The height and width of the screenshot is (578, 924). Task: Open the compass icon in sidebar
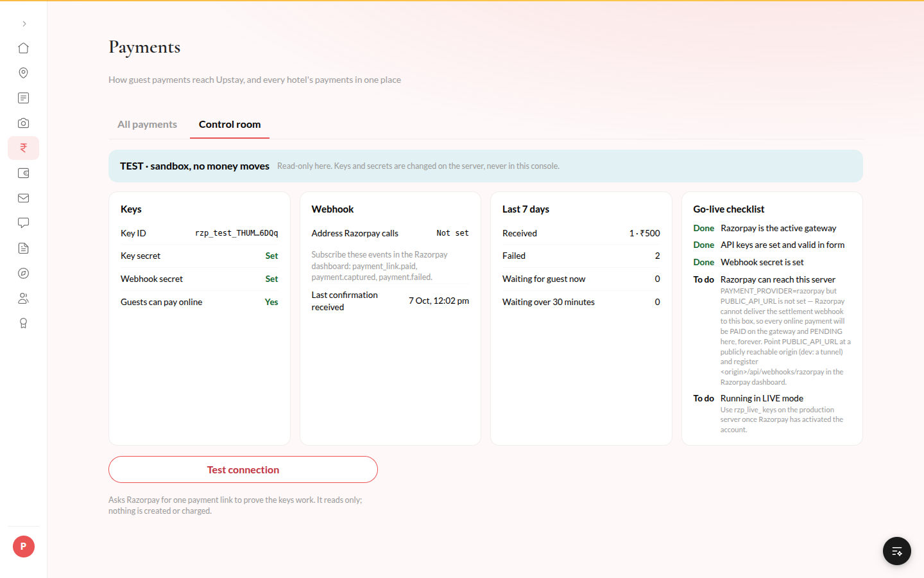pyautogui.click(x=23, y=274)
